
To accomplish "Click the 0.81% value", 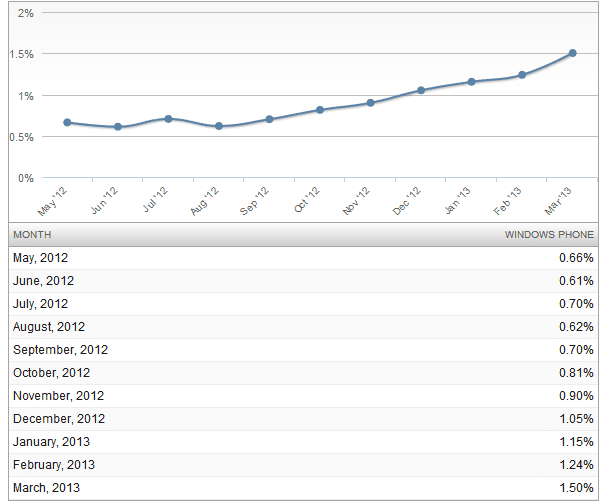I will [576, 373].
